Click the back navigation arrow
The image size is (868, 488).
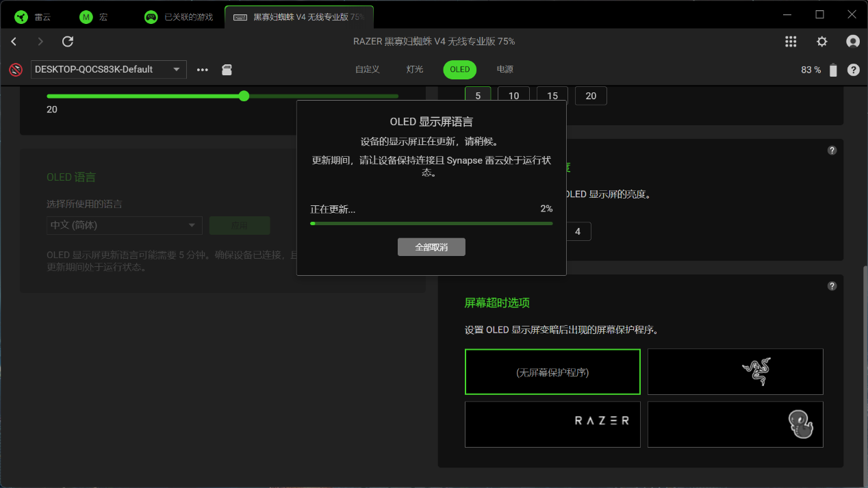14,42
